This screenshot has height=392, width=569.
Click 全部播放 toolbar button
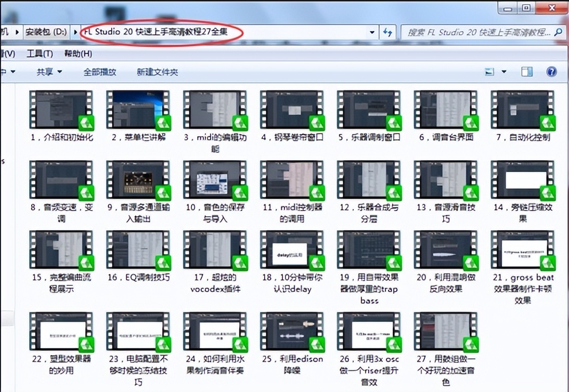(x=100, y=72)
